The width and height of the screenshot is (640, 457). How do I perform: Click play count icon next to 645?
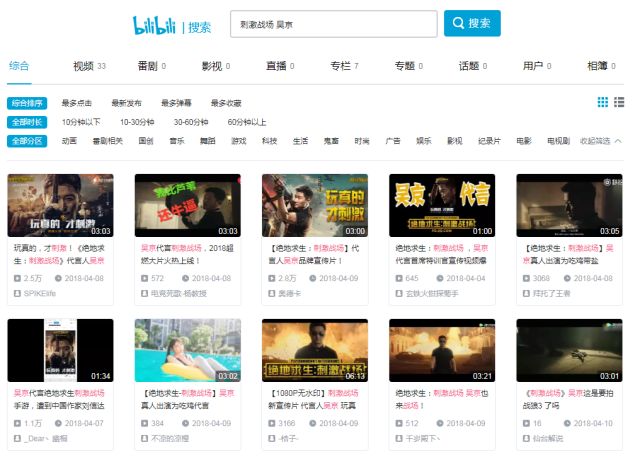pyautogui.click(x=399, y=278)
